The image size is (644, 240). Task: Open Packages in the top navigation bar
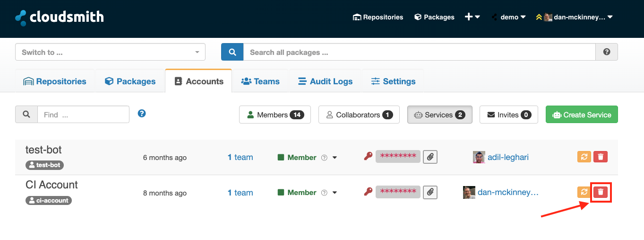click(434, 17)
